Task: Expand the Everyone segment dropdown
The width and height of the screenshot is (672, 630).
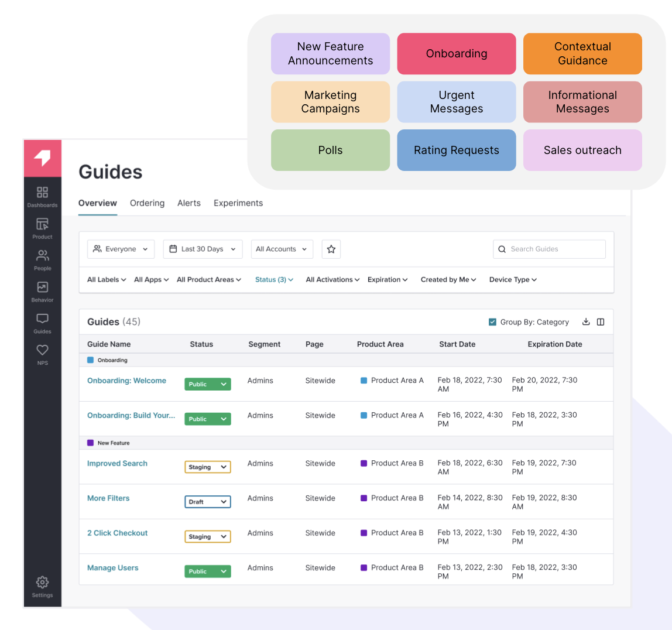Action: point(121,249)
